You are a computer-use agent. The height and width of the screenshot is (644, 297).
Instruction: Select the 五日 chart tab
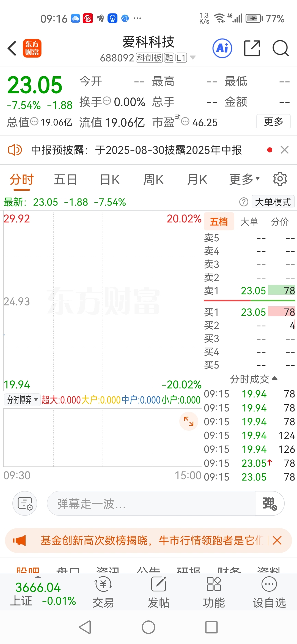pyautogui.click(x=65, y=179)
